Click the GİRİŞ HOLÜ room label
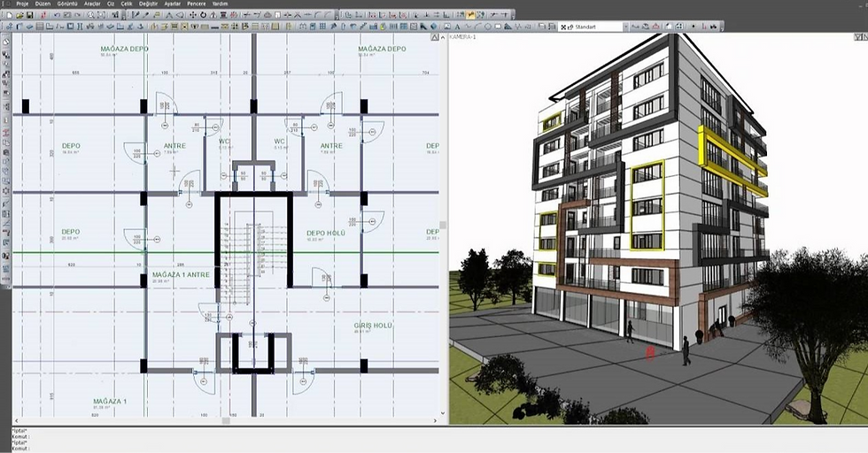The image size is (868, 453). tap(373, 326)
